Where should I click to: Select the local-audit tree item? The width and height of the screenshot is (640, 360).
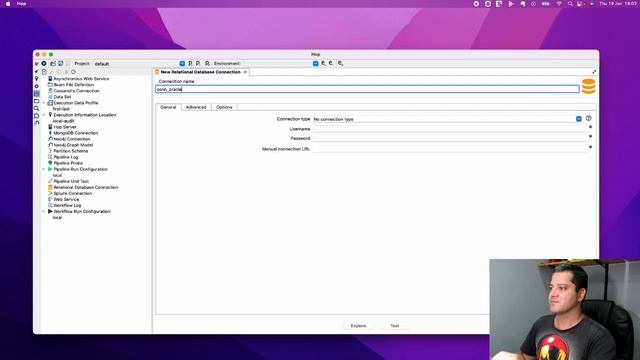click(63, 121)
